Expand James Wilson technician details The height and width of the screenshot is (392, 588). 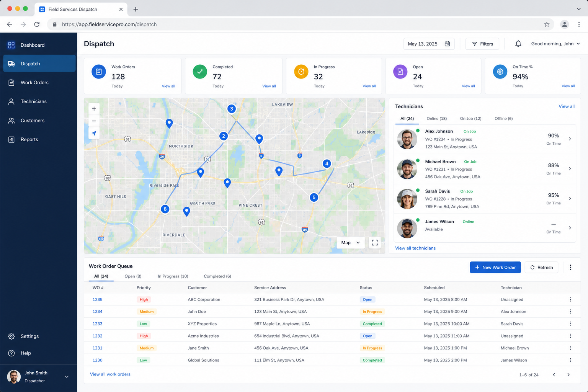tap(570, 228)
